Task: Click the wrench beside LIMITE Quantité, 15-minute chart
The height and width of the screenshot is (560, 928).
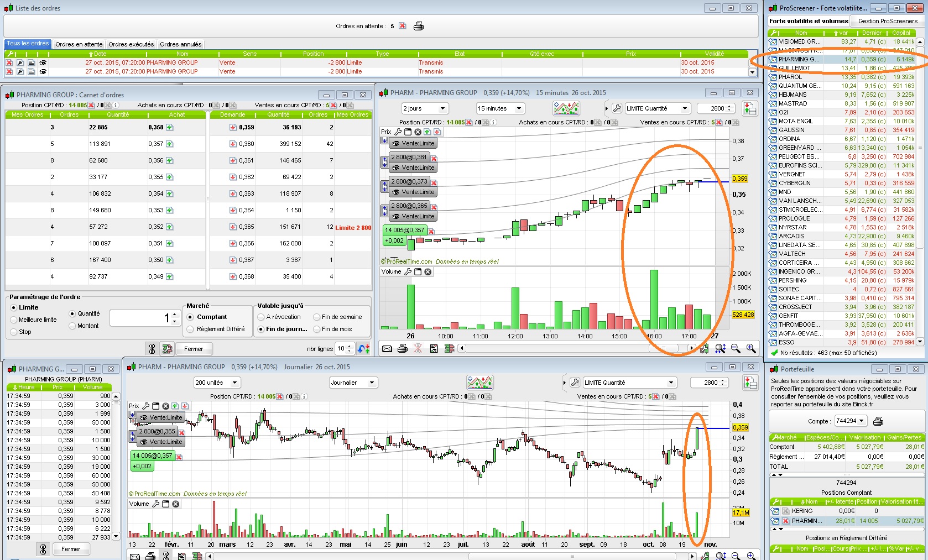Action: 618,108
